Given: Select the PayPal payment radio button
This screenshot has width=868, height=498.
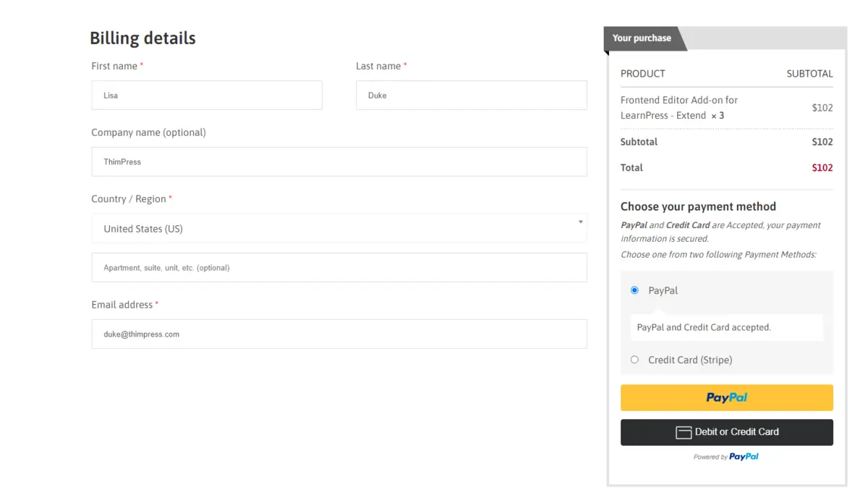Looking at the screenshot, I should 634,290.
